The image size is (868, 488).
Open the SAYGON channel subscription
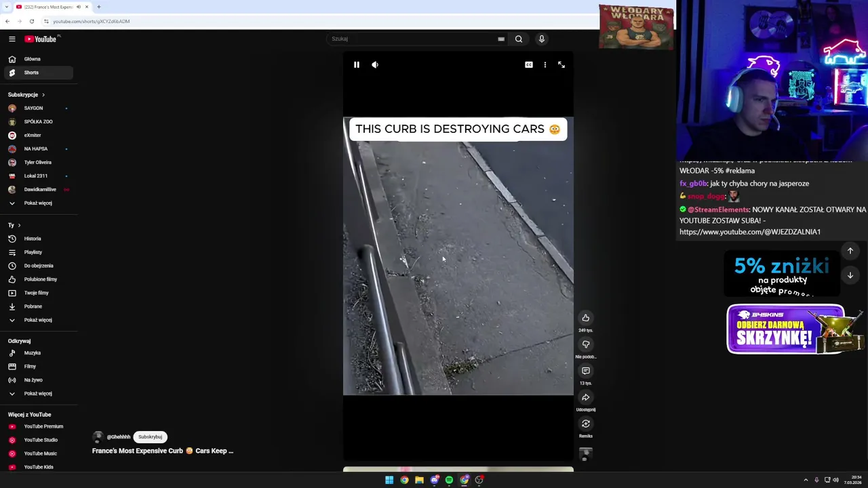click(x=38, y=108)
